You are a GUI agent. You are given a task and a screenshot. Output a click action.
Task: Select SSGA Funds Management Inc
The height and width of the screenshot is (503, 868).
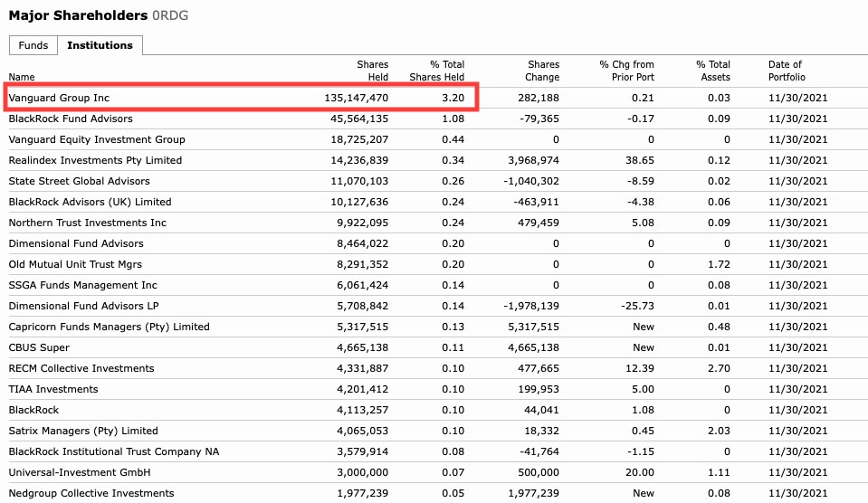(x=83, y=286)
